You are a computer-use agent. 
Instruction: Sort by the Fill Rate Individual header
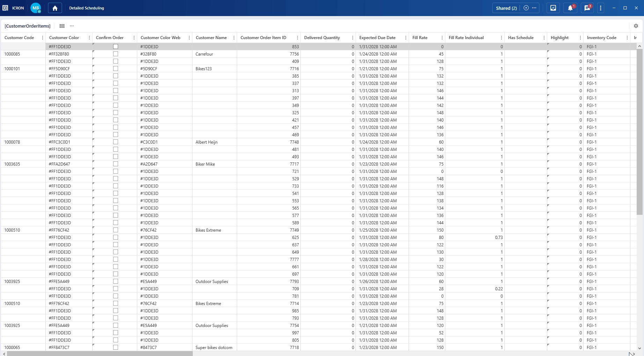tap(466, 38)
